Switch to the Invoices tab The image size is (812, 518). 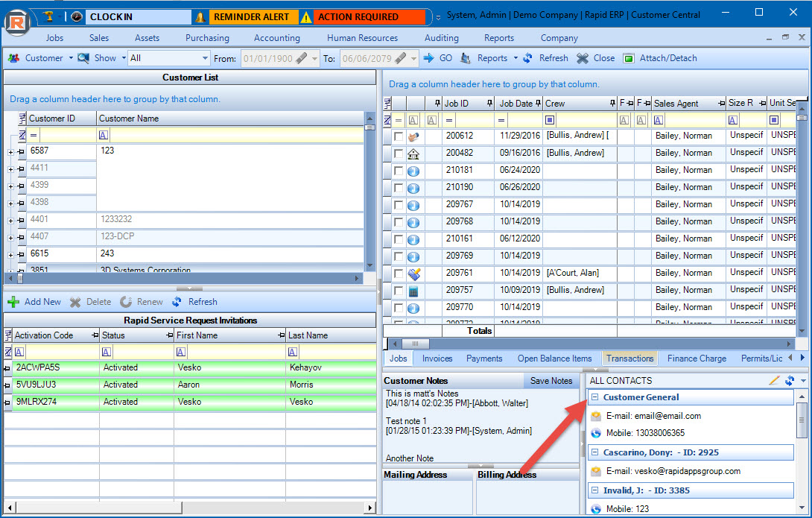pos(437,359)
